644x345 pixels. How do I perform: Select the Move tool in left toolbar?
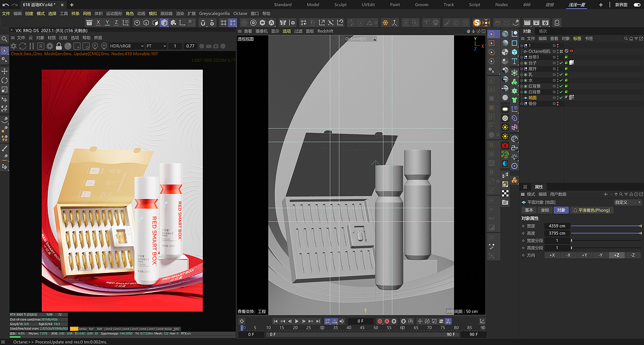(5, 72)
